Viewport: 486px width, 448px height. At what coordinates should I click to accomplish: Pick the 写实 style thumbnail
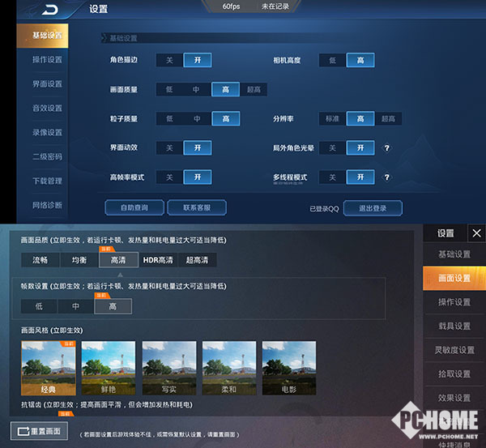168,367
